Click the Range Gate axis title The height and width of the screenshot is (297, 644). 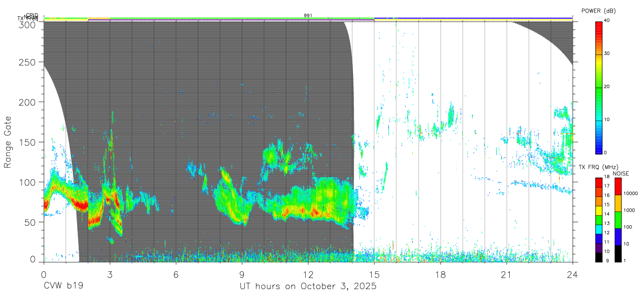click(8, 142)
